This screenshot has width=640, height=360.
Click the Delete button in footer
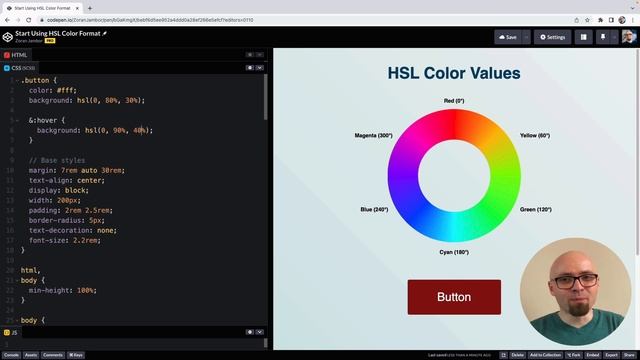tap(517, 355)
